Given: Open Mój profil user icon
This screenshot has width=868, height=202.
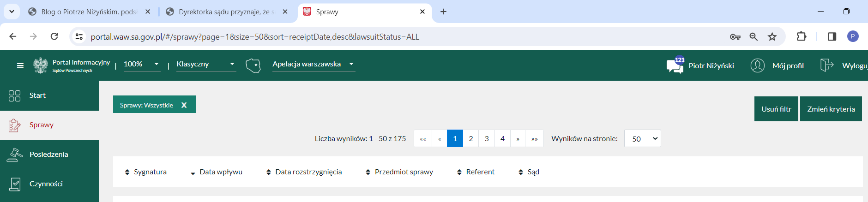Looking at the screenshot, I should (757, 65).
